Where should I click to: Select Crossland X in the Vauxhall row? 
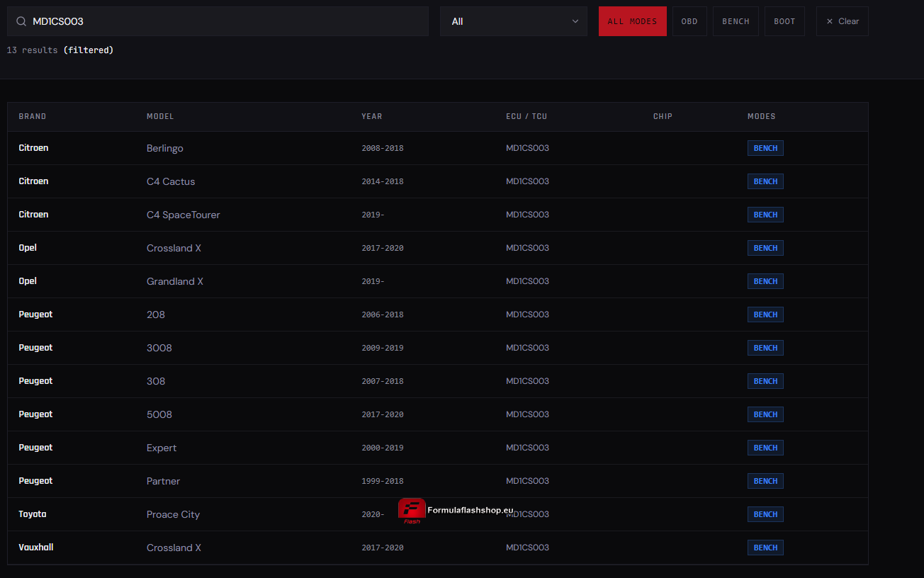click(174, 548)
